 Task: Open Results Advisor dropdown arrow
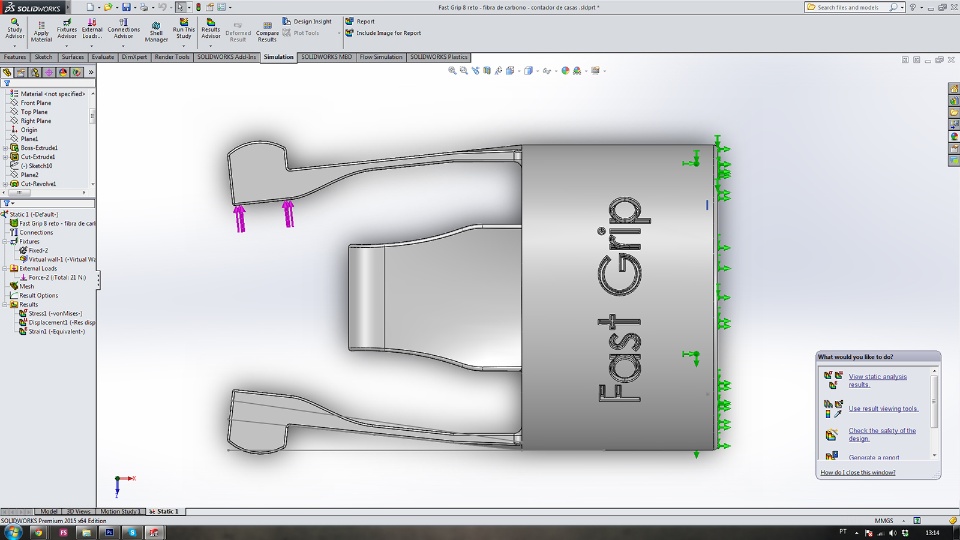[211, 46]
